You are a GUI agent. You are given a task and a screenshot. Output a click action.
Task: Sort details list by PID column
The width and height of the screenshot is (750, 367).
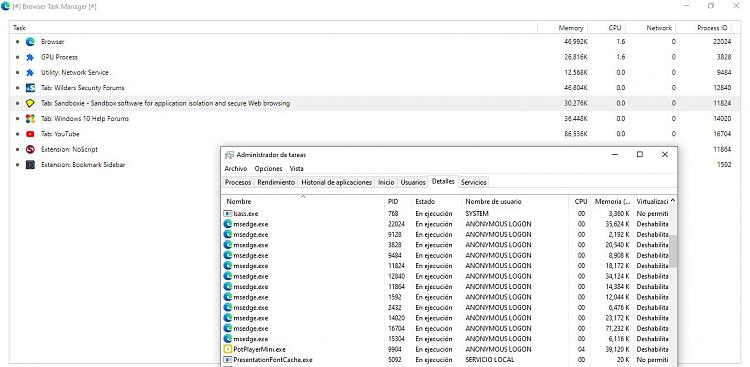pyautogui.click(x=398, y=201)
